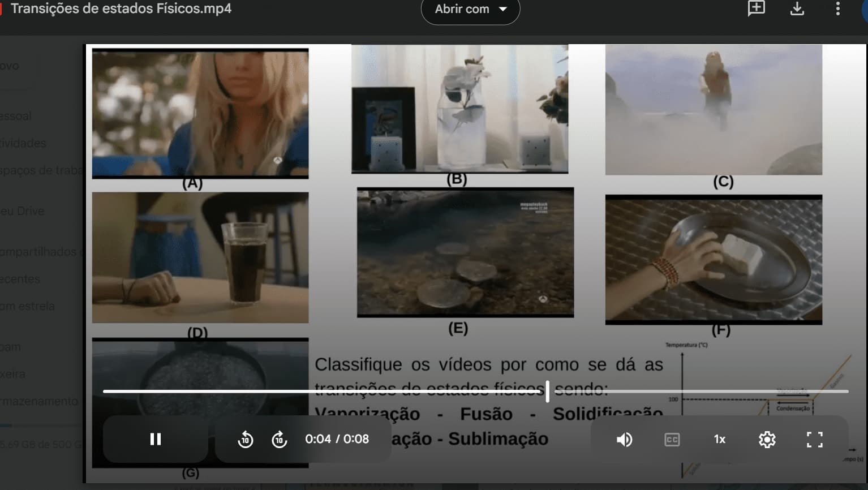Screen dimensions: 868x490
Task: Pause the video playback
Action: pos(156,439)
